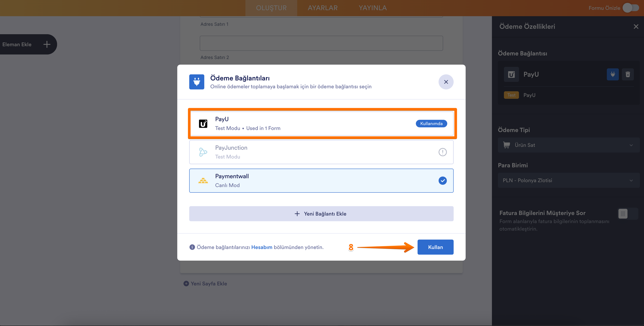The width and height of the screenshot is (644, 326).
Task: Click the plus icon next to Yeni Sayfa Ekle
Action: (x=186, y=283)
